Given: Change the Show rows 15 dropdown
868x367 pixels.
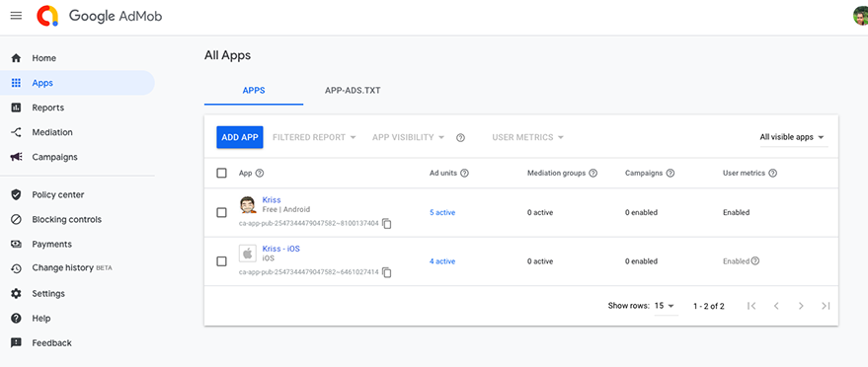Looking at the screenshot, I should click(x=666, y=306).
